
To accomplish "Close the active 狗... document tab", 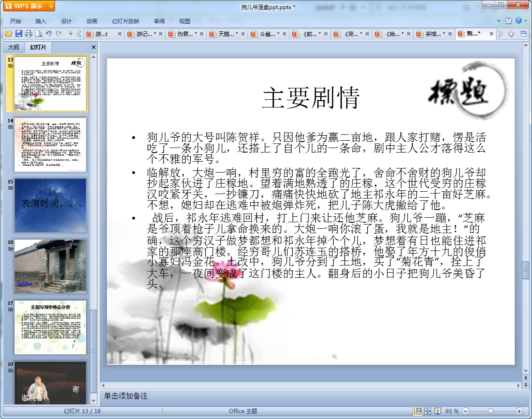I will click(491, 34).
